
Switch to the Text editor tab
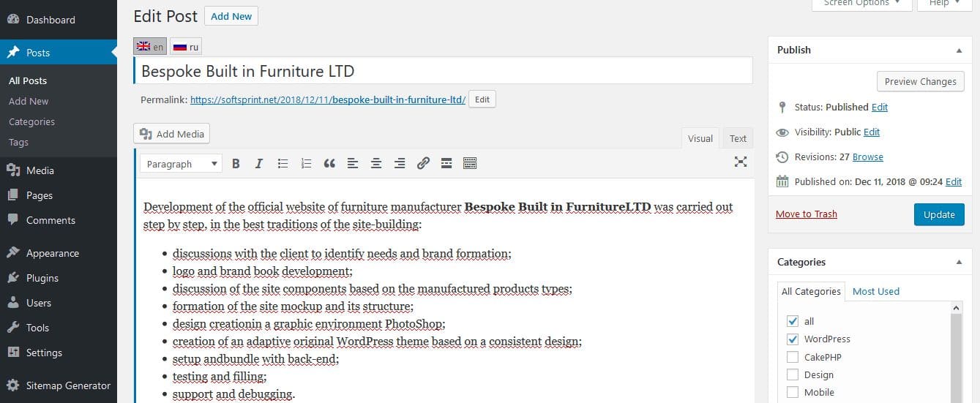[x=738, y=138]
